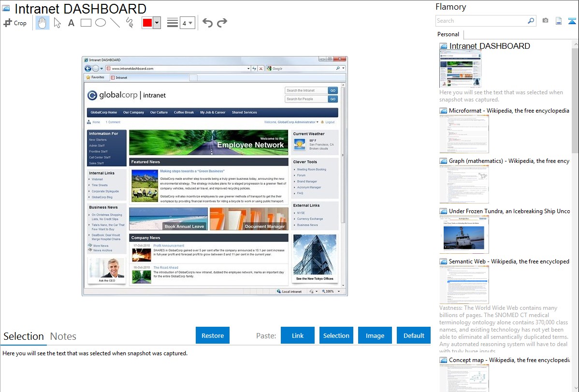Screen dimensions: 579x392
Task: Choose the straight line tool
Action: click(x=115, y=23)
